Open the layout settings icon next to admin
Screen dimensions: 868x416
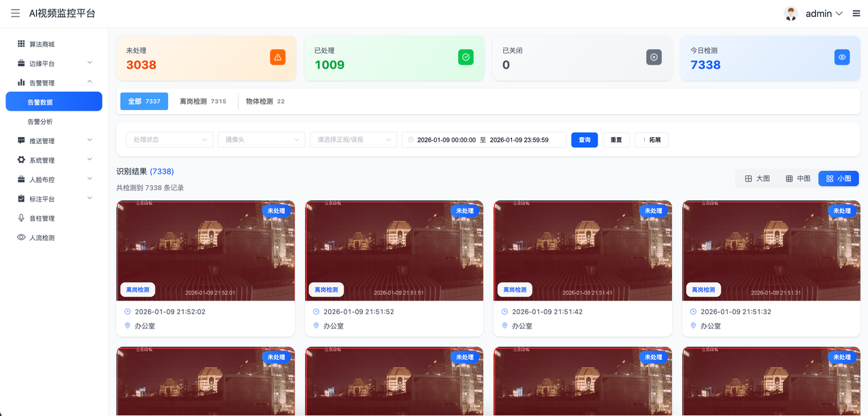pyautogui.click(x=856, y=14)
